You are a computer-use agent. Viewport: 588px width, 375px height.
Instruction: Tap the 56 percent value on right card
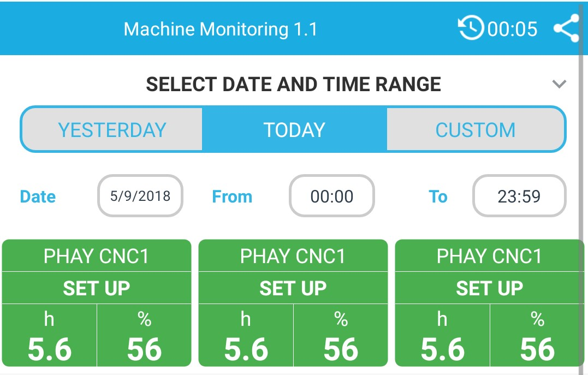pyautogui.click(x=537, y=349)
